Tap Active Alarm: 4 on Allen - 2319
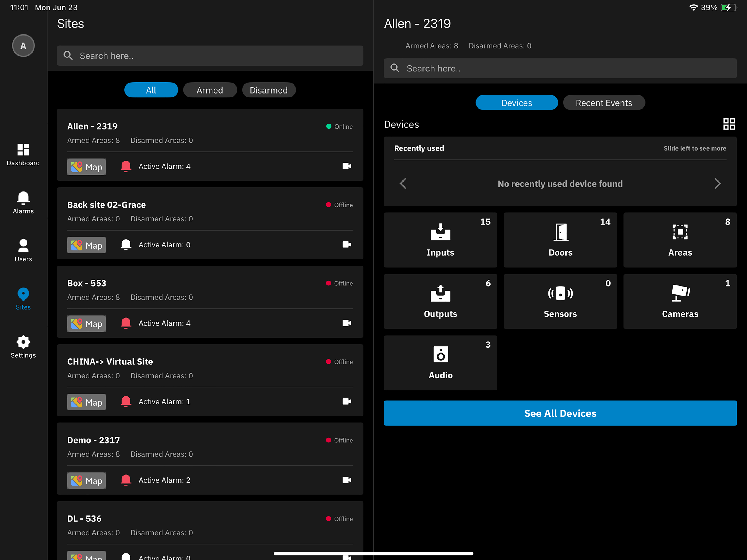 tap(164, 167)
